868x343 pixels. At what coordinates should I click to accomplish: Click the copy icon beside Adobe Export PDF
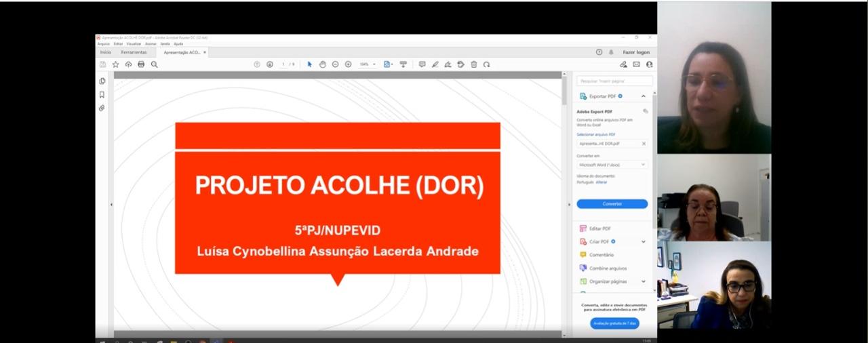click(x=646, y=111)
